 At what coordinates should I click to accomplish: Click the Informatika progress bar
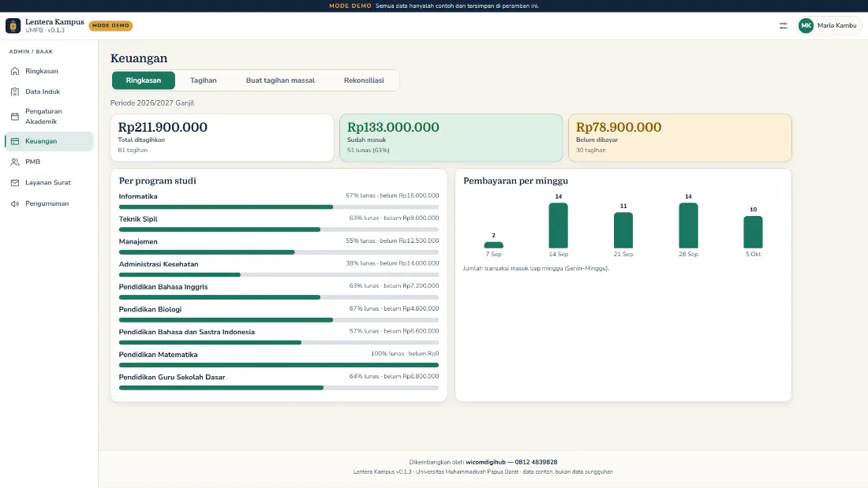click(279, 207)
